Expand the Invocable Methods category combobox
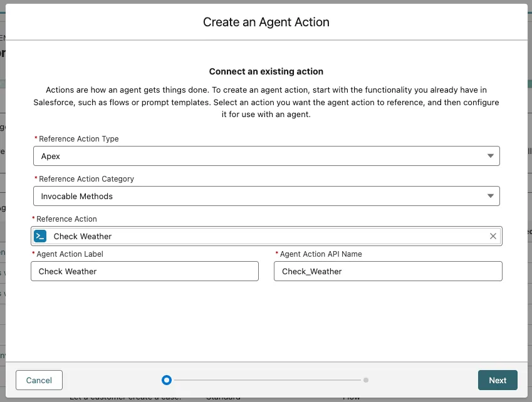The width and height of the screenshot is (532, 402). click(x=266, y=196)
